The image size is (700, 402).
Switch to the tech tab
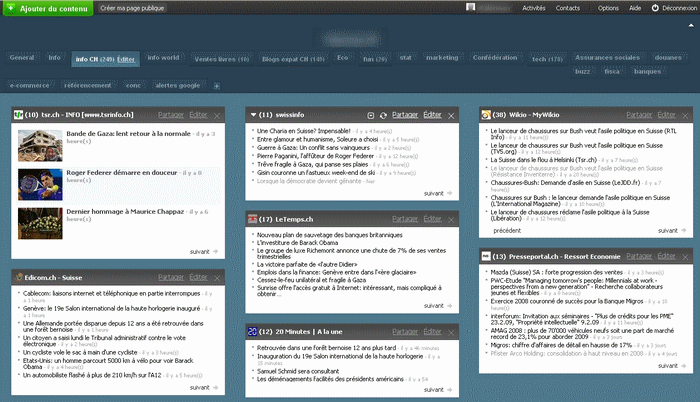click(x=547, y=59)
